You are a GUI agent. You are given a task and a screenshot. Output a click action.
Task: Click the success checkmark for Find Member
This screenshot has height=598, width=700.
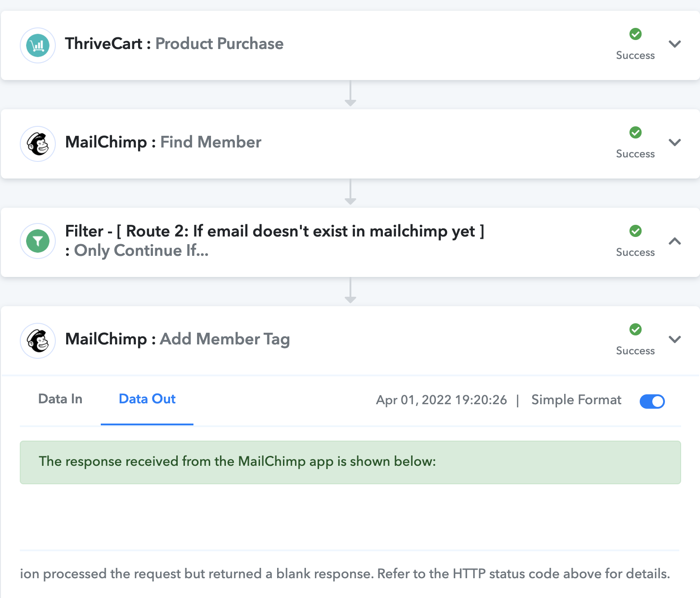(635, 133)
